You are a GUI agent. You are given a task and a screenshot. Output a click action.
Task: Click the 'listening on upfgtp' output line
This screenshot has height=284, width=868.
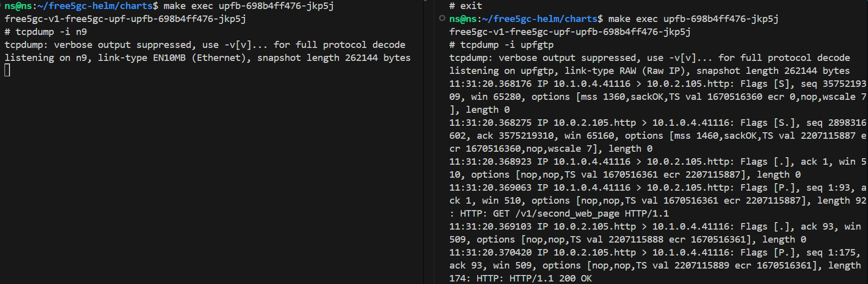[x=649, y=71]
